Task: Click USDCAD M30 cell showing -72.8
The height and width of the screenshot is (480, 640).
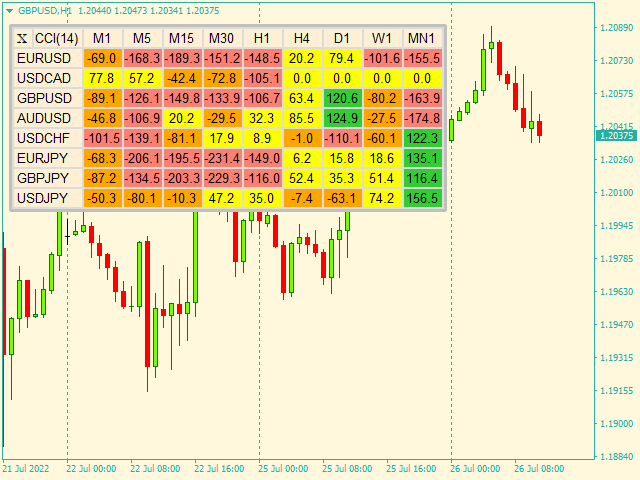Action: (x=222, y=78)
